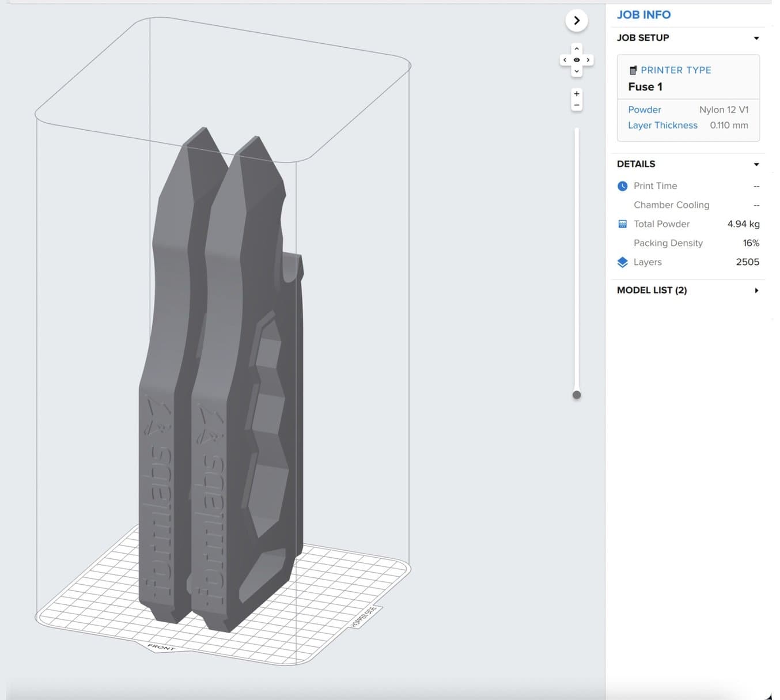Zoom in with the plus button
Viewport: 780px width, 700px height.
pos(577,94)
